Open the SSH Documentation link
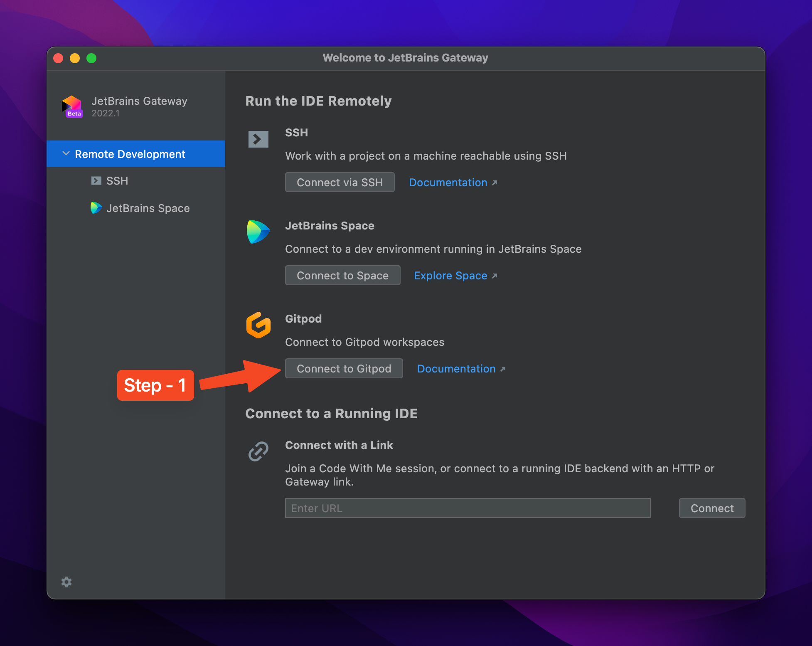812x646 pixels. click(x=453, y=182)
